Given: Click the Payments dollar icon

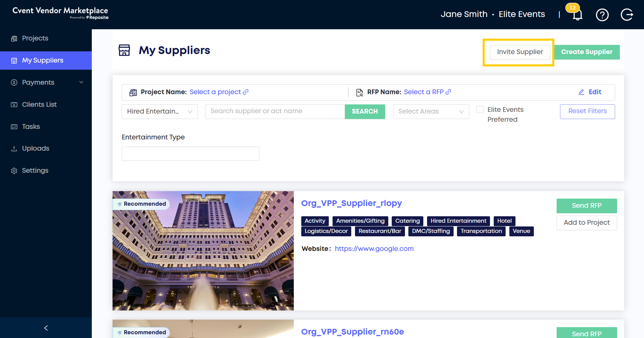Looking at the screenshot, I should 14,83.
